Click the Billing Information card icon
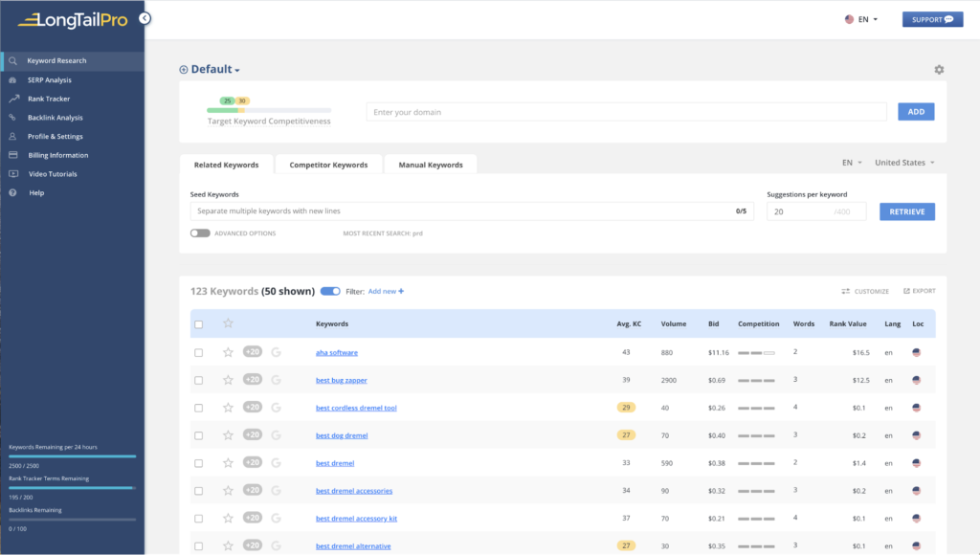 13,154
